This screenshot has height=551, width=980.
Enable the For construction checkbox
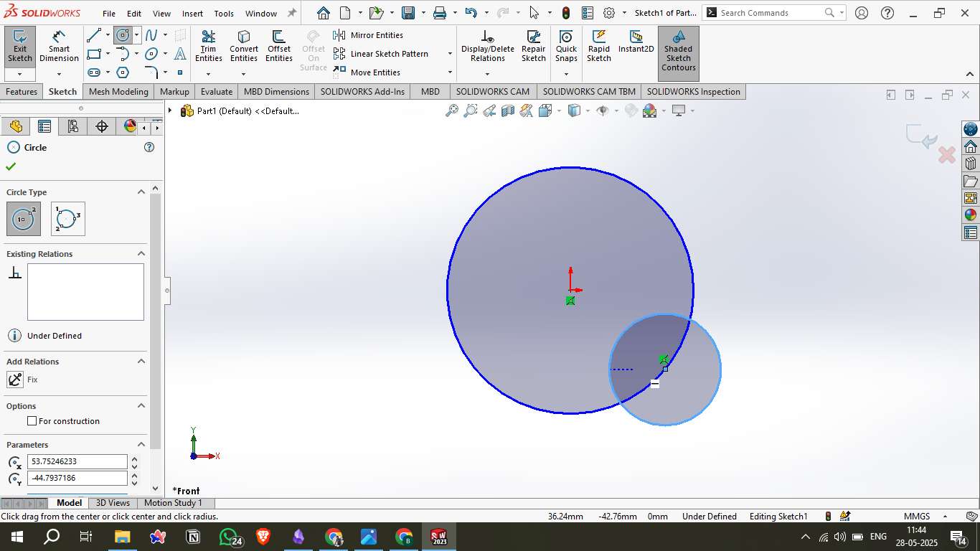[x=32, y=421]
